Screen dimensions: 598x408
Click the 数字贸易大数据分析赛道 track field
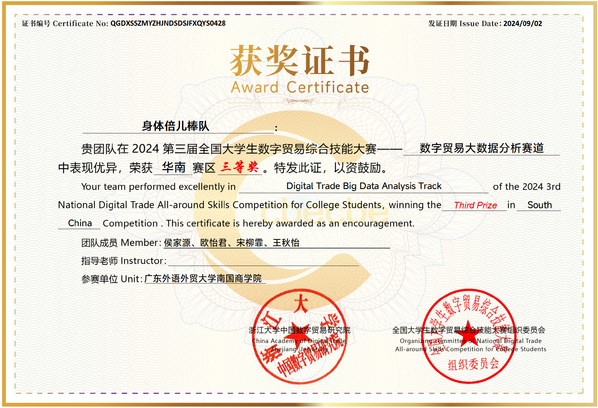click(481, 148)
